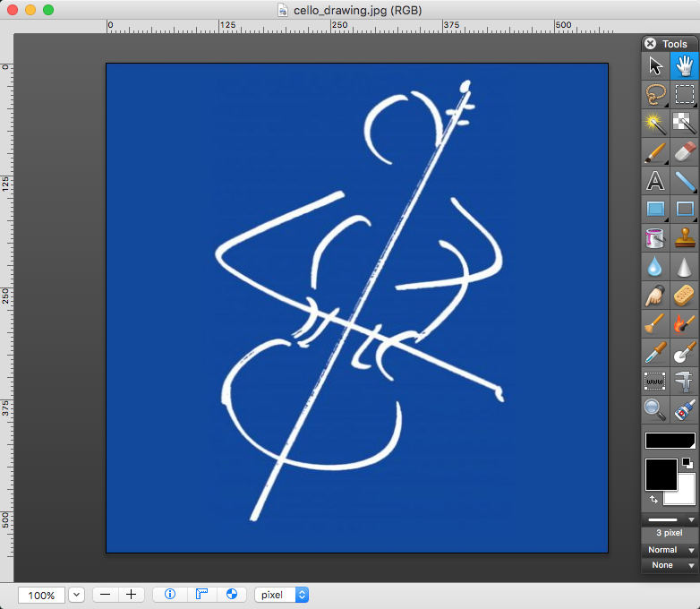Choose the outlined rectangle shape tool
The height and width of the screenshot is (609, 700).
pyautogui.click(x=684, y=209)
